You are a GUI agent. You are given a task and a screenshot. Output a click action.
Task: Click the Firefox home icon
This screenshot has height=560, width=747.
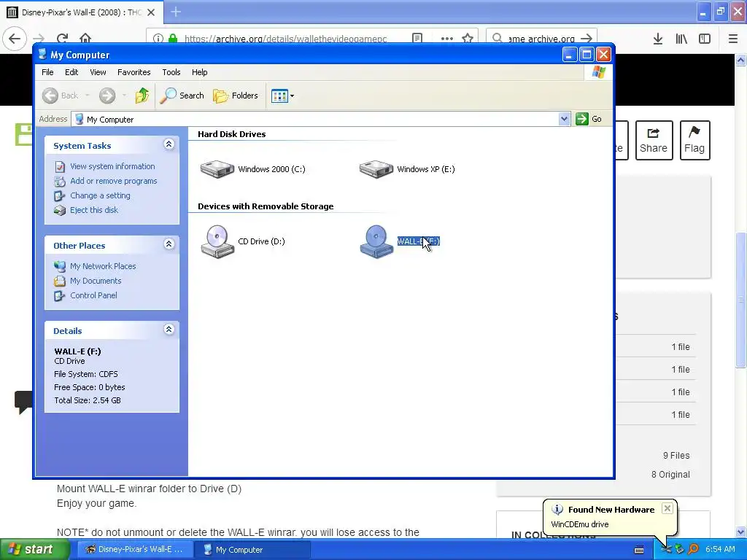tap(85, 38)
